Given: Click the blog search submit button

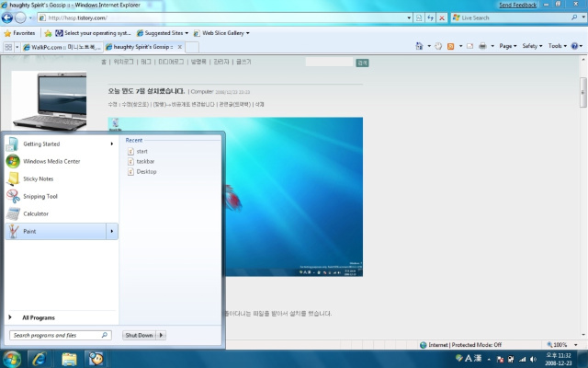Looking at the screenshot, I should point(362,63).
